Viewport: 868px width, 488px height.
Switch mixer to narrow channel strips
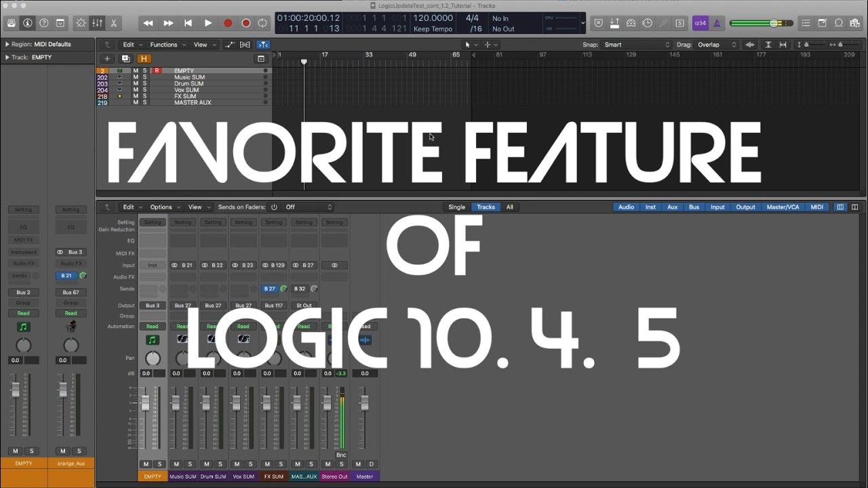(840, 207)
